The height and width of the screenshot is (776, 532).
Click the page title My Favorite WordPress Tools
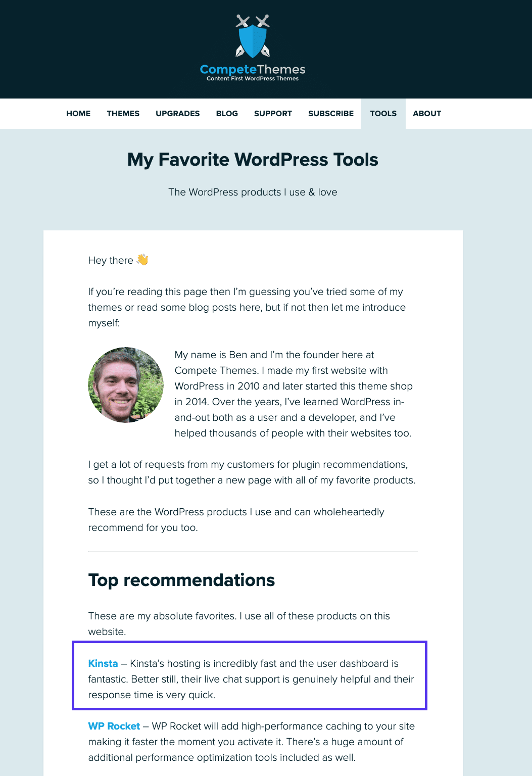[253, 160]
